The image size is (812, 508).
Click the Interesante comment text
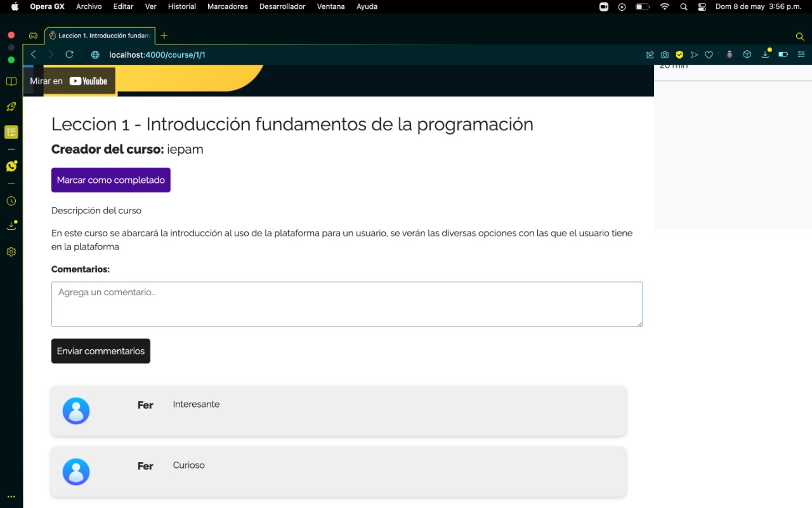pyautogui.click(x=196, y=404)
